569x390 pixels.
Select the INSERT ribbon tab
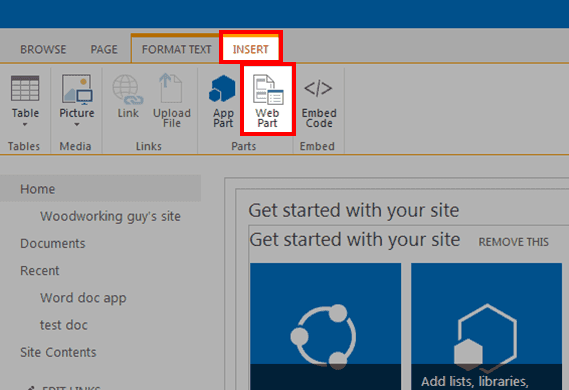(251, 48)
